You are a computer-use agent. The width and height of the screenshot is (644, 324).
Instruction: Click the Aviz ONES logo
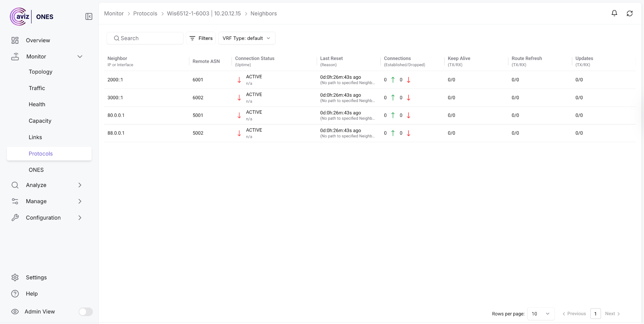click(31, 17)
